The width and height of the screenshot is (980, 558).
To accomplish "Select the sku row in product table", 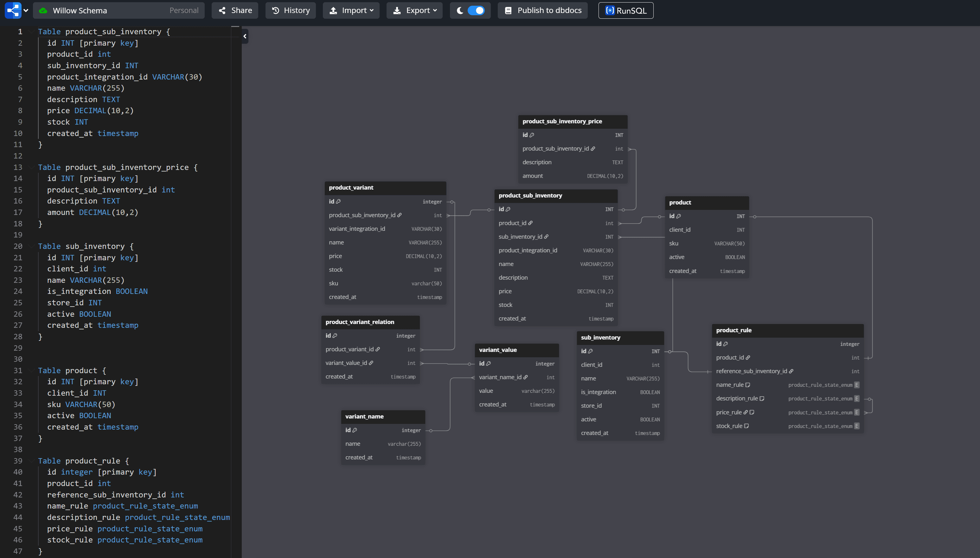I will pyautogui.click(x=707, y=243).
